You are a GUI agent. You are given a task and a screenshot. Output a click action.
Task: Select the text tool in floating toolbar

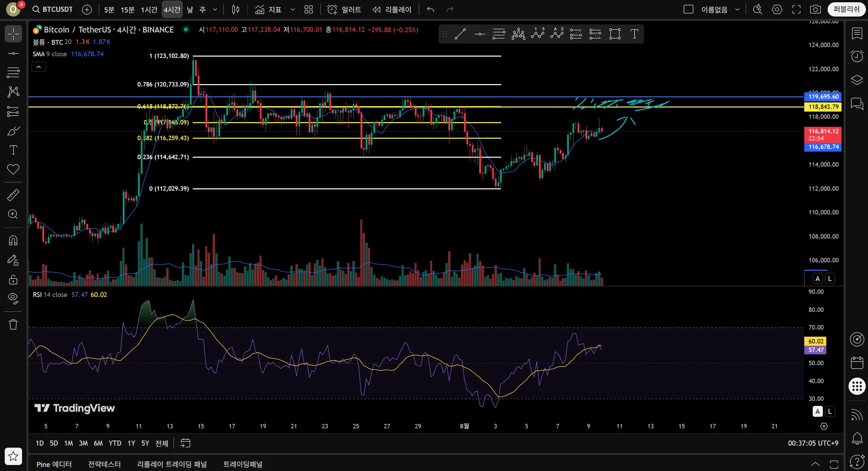point(634,34)
